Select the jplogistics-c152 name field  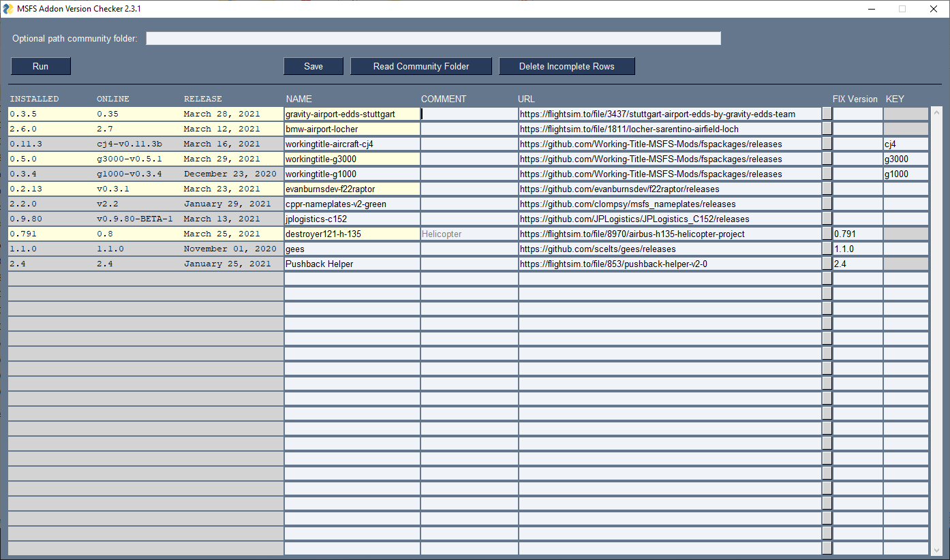352,219
